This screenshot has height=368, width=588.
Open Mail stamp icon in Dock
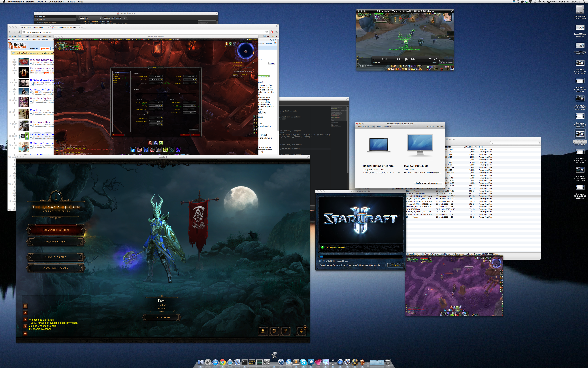click(x=237, y=362)
